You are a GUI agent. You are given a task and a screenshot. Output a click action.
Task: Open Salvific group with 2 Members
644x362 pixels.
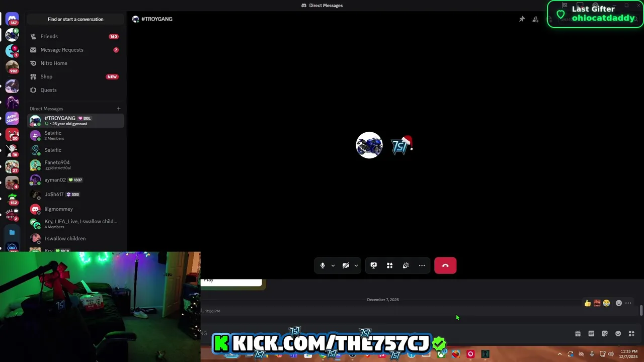75,135
